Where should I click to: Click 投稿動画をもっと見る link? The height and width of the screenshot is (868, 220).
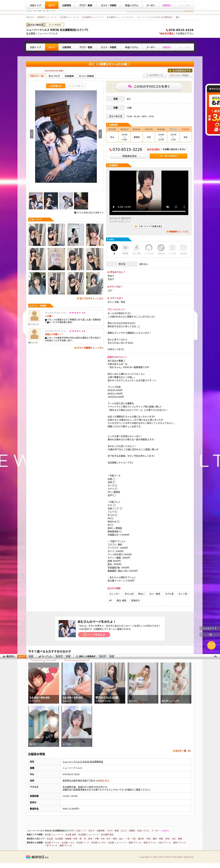click(x=178, y=232)
